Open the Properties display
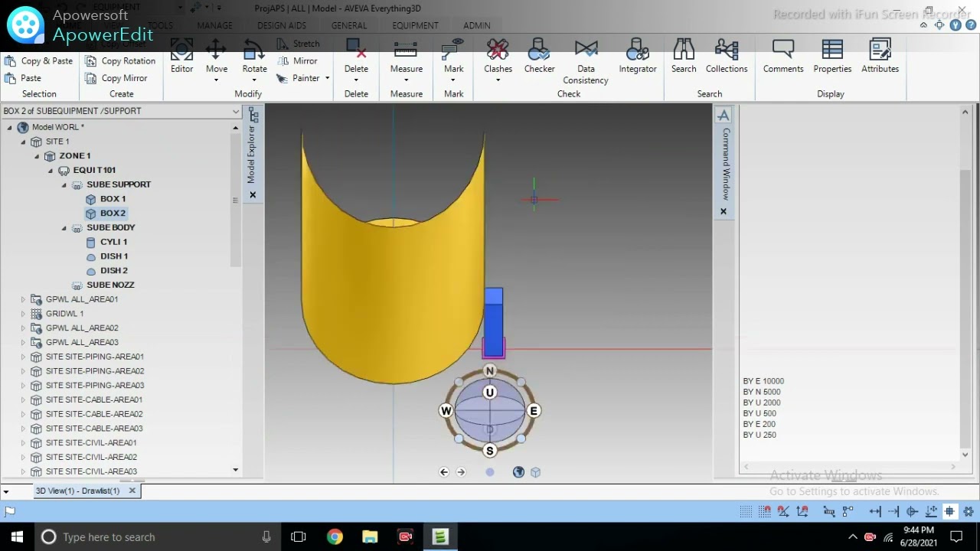Screen dimensions: 980x551 pyautogui.click(x=832, y=57)
